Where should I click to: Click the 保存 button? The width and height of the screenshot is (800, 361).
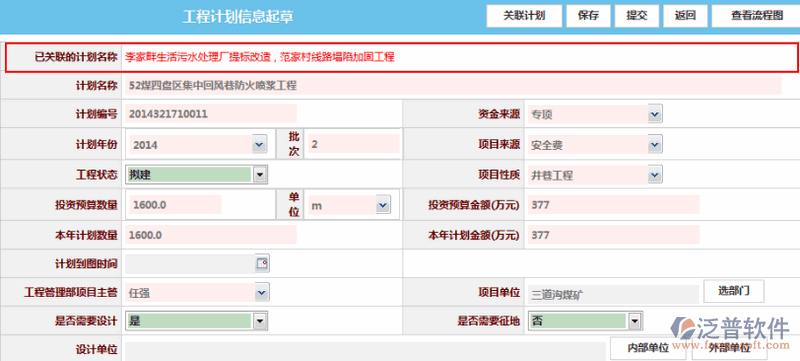coord(588,16)
